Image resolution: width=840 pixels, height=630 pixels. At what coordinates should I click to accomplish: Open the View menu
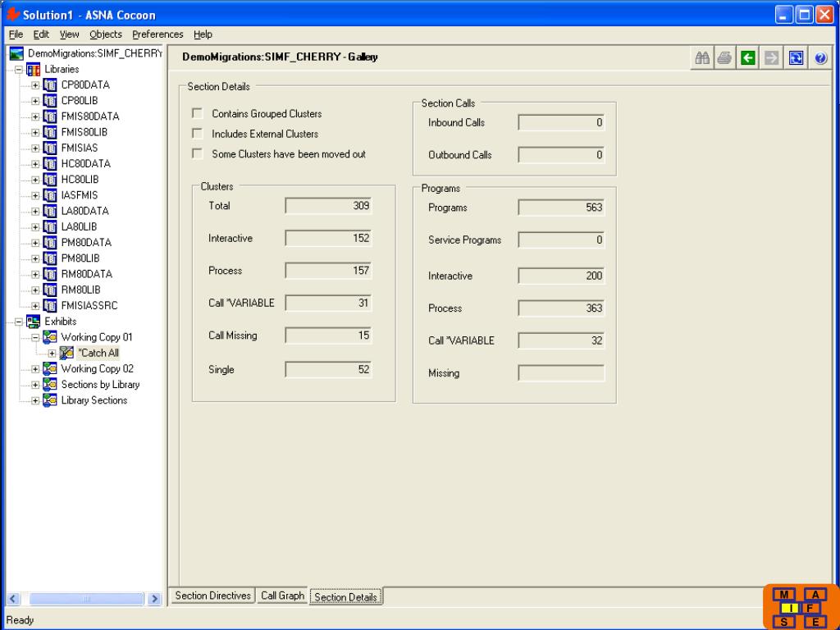[69, 34]
